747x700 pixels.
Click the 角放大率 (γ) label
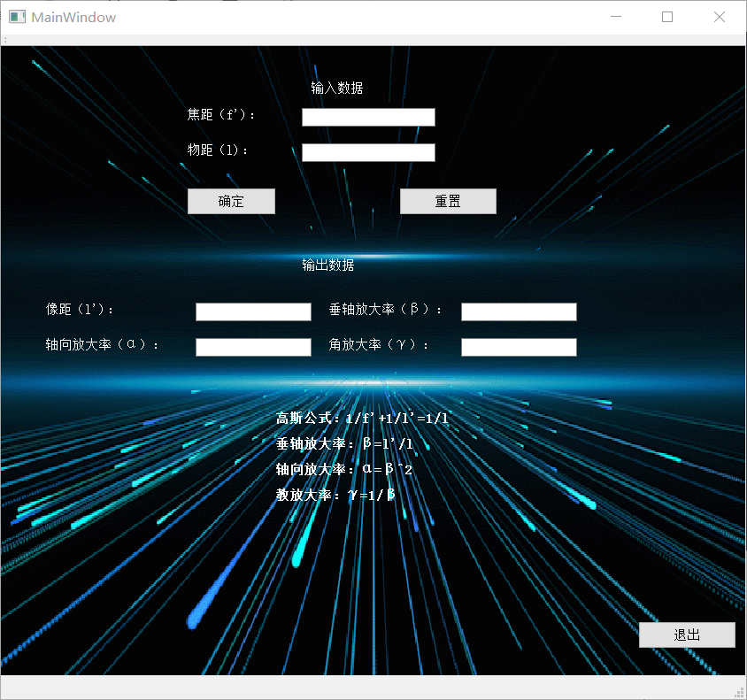pos(378,345)
